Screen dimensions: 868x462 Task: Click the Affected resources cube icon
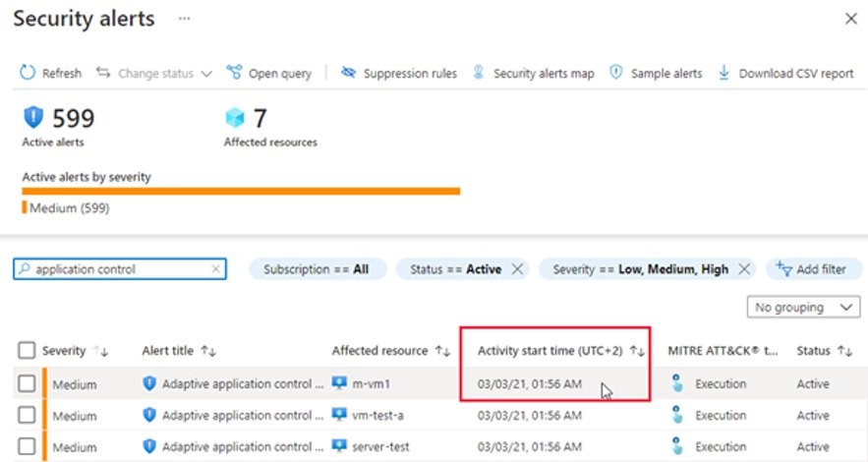click(x=235, y=117)
